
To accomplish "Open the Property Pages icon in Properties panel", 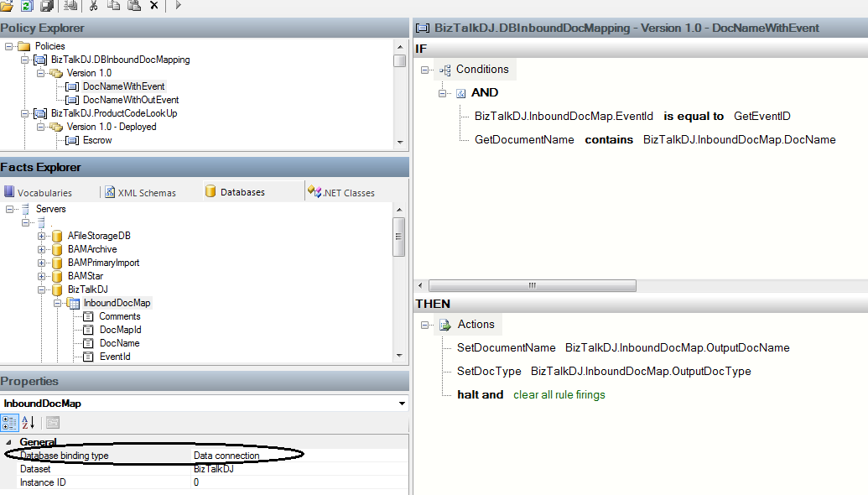I will (x=53, y=423).
